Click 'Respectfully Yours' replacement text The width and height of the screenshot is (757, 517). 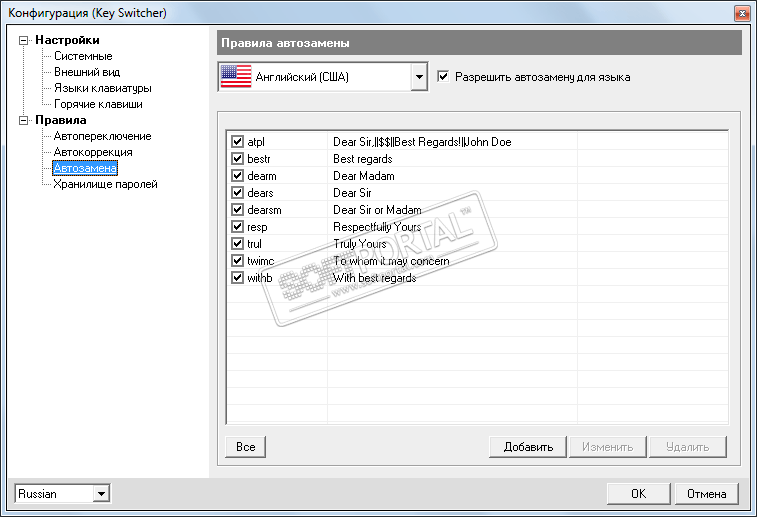point(377,227)
